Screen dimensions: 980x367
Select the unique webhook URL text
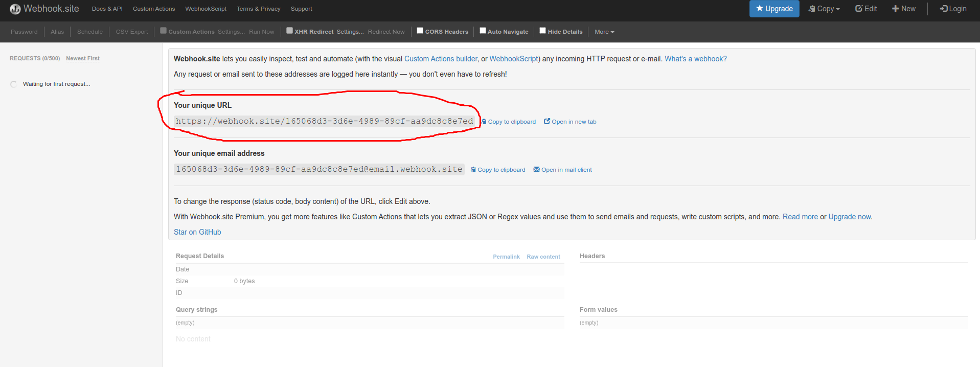click(x=325, y=121)
